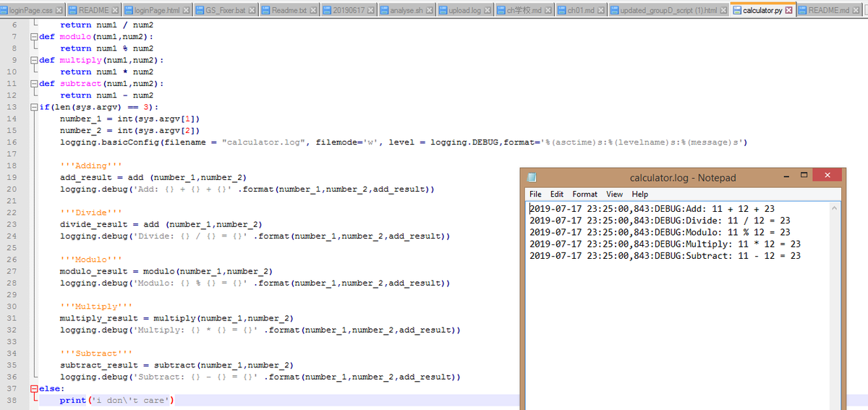Collapse the def multiply function fold
This screenshot has height=410, width=868.
pyautogui.click(x=33, y=60)
